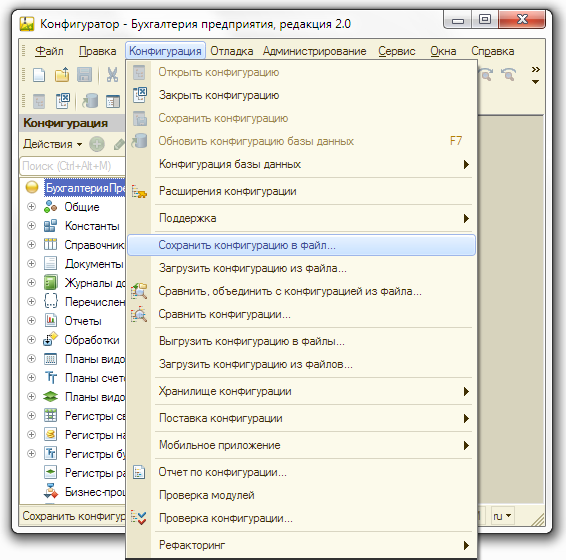Click the Open file toolbar icon
566x560 pixels.
[x=62, y=75]
